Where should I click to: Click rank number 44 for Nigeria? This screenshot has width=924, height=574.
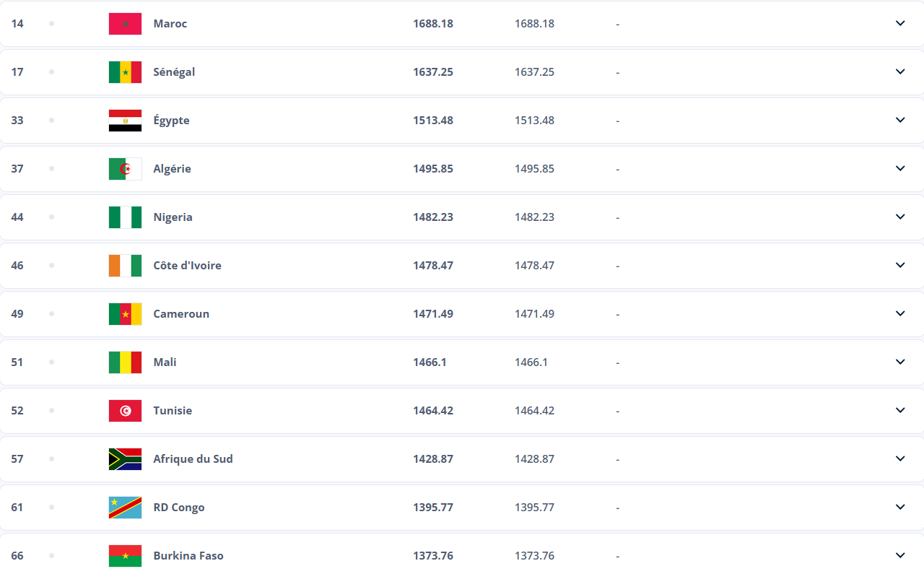(17, 217)
